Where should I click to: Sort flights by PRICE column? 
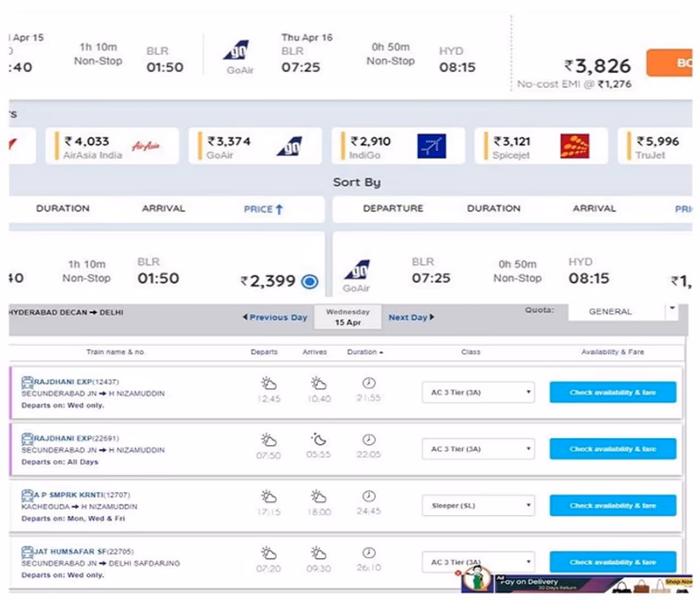pos(262,209)
